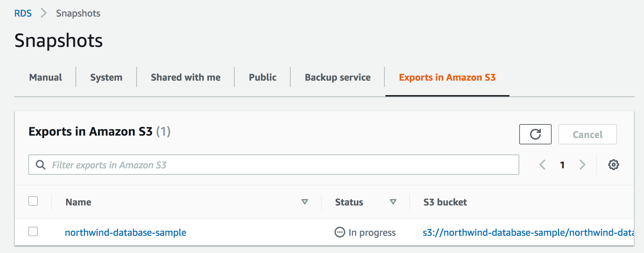Open the northwind-database-sample export link

(125, 232)
